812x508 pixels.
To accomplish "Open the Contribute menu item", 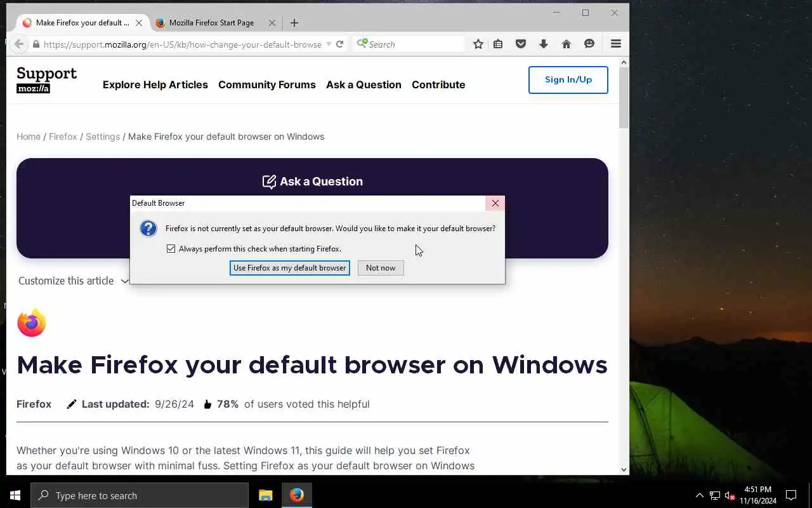I will click(x=438, y=84).
